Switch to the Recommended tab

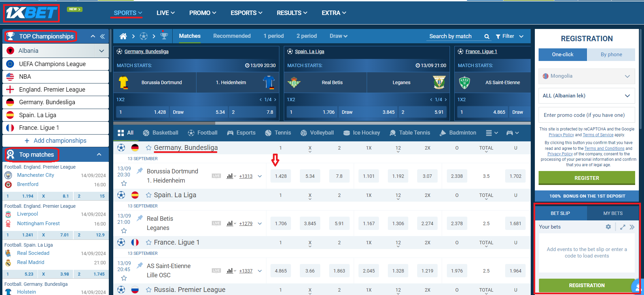[x=232, y=36]
